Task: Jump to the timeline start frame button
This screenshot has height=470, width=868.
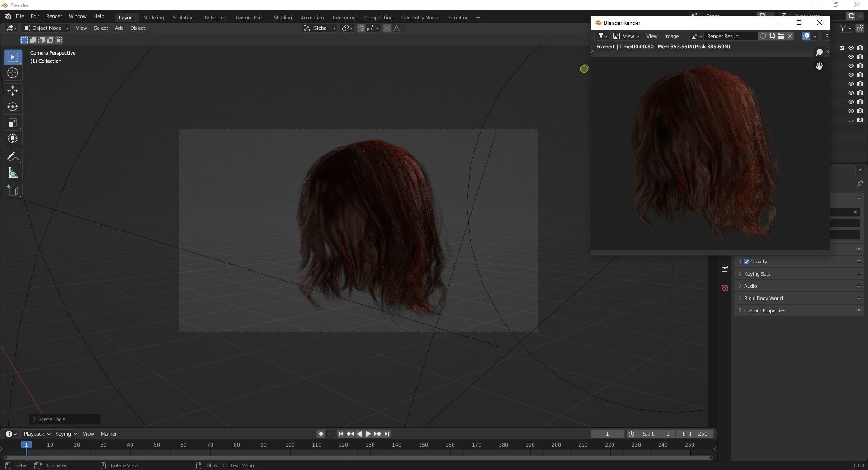Action: point(341,434)
